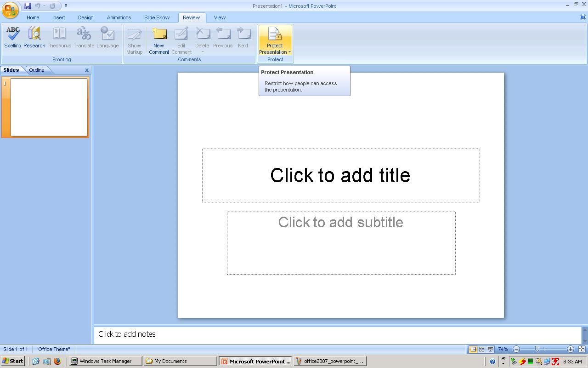The height and width of the screenshot is (368, 588).
Task: Launch Firefox from Quick Launch
Action: tap(57, 361)
